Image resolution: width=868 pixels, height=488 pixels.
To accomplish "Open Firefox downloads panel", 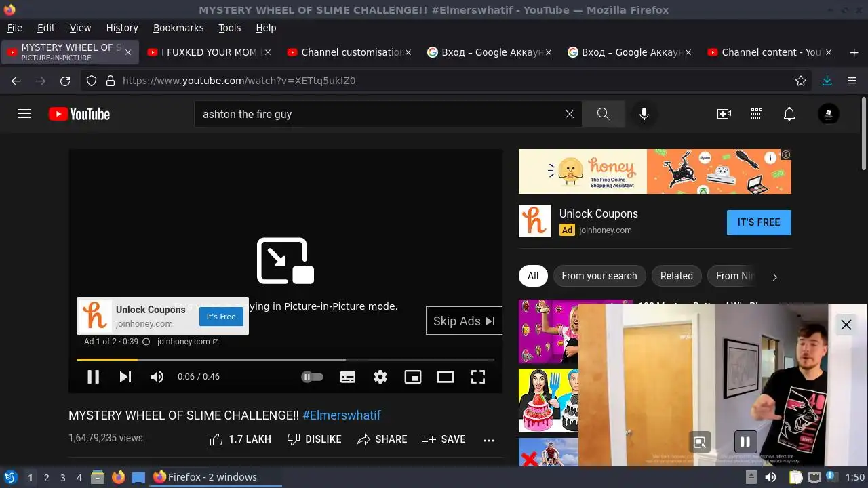I will tap(827, 81).
